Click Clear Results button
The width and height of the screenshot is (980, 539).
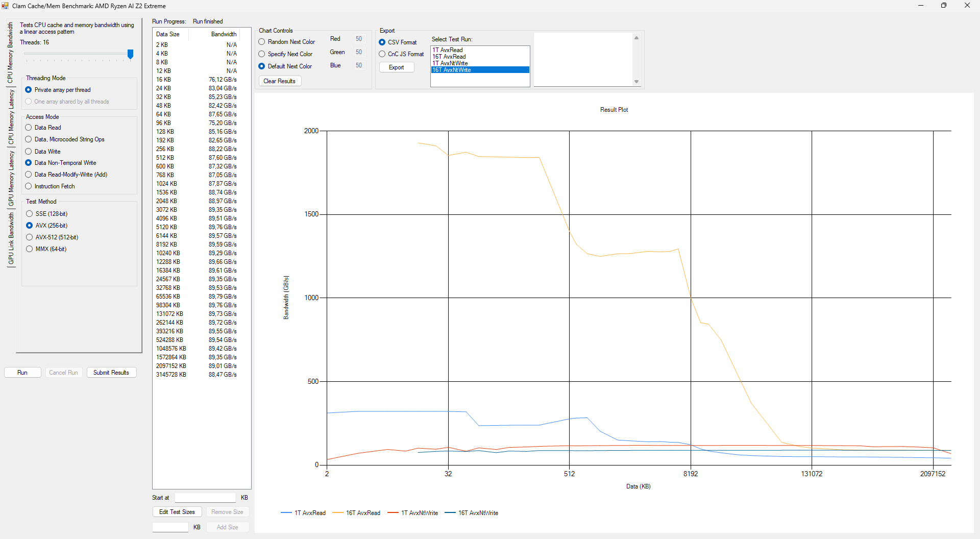click(x=279, y=81)
